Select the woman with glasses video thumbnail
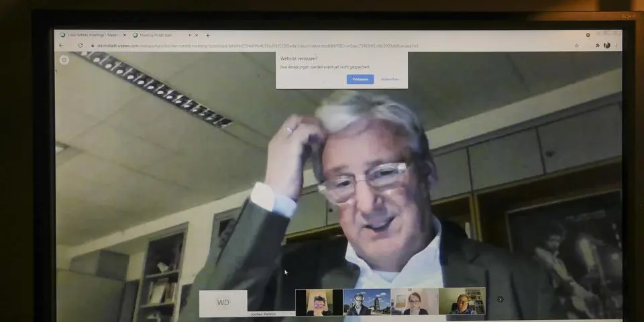 414,302
